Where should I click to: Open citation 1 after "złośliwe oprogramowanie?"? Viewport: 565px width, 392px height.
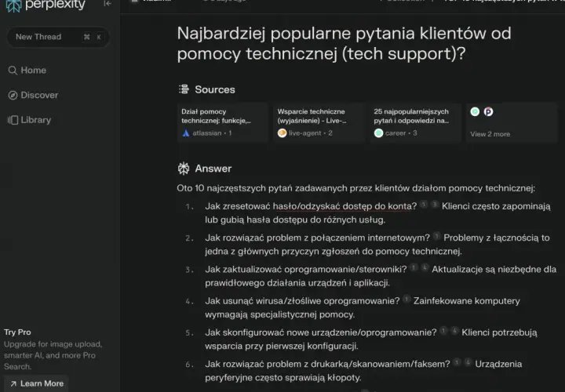tap(406, 299)
